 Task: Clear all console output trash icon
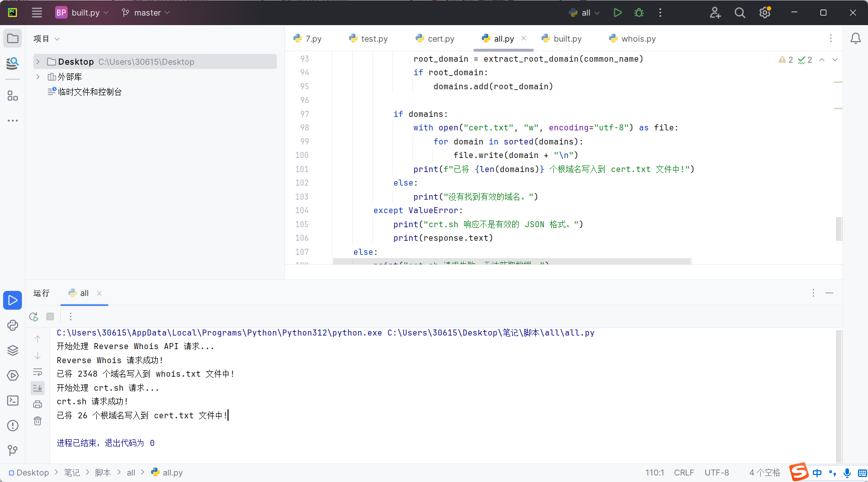point(38,421)
